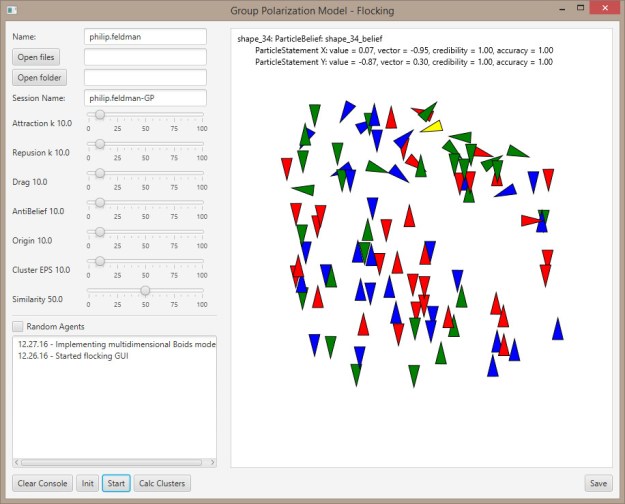Click the Session Name input field

click(145, 98)
